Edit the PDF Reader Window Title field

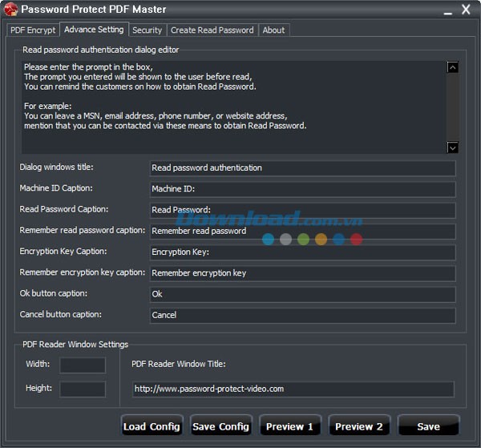click(x=293, y=389)
